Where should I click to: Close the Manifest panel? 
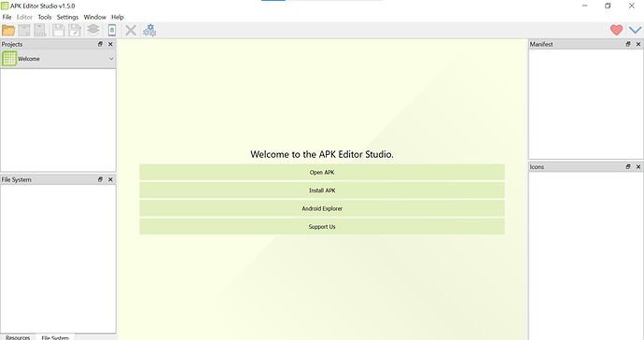click(638, 44)
